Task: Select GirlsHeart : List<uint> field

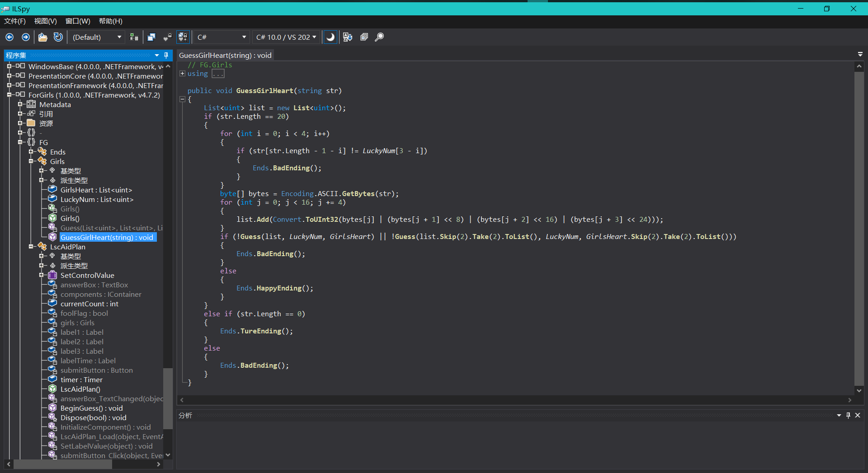Action: [x=96, y=190]
